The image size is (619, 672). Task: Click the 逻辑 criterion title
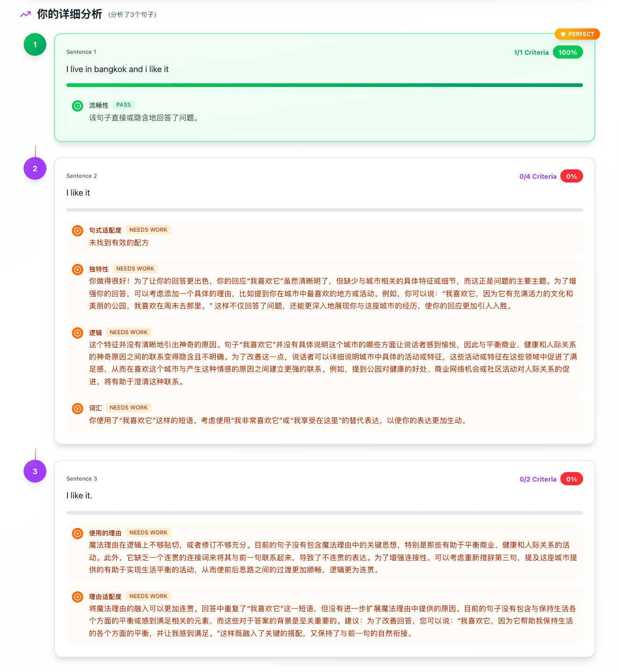click(x=96, y=333)
